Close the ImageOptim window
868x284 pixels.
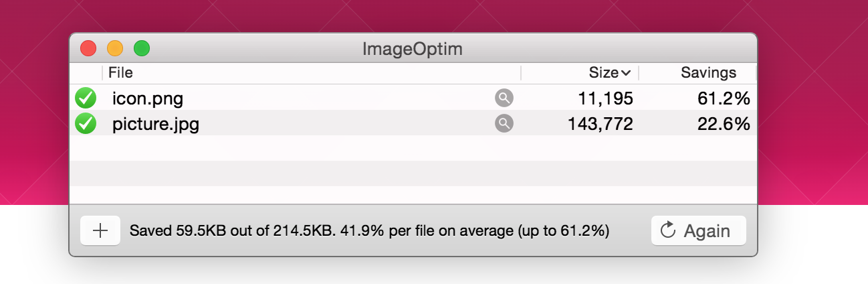tap(88, 49)
